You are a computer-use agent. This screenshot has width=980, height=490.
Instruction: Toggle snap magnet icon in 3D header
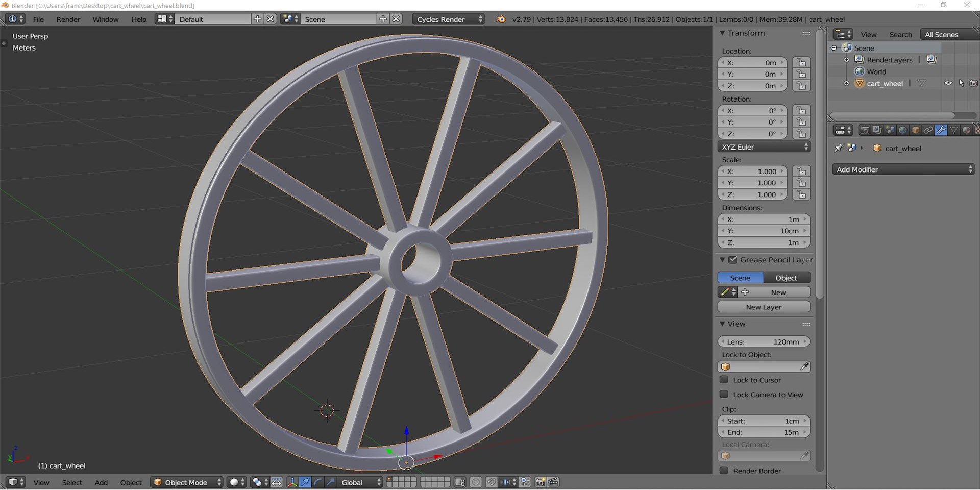[x=491, y=482]
